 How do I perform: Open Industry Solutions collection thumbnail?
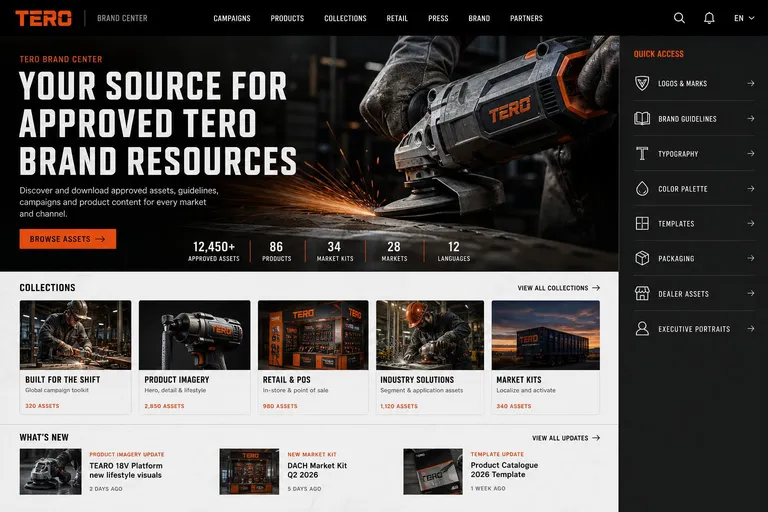click(x=430, y=335)
